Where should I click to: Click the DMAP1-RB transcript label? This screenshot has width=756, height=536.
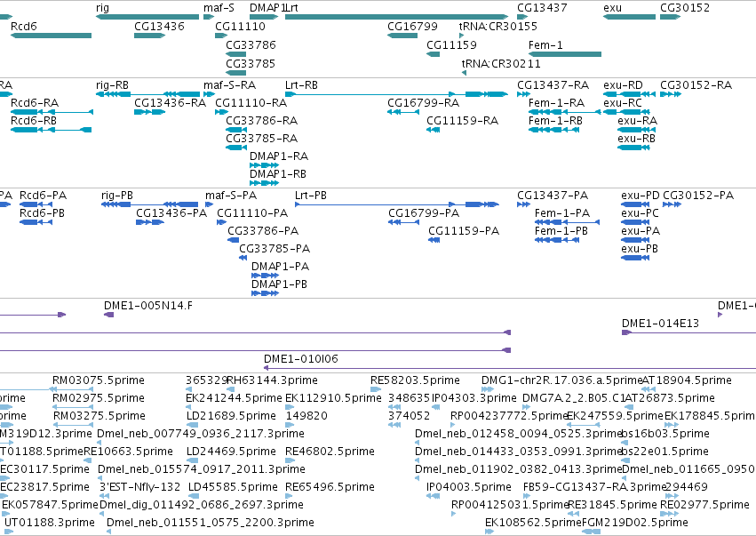(x=278, y=173)
